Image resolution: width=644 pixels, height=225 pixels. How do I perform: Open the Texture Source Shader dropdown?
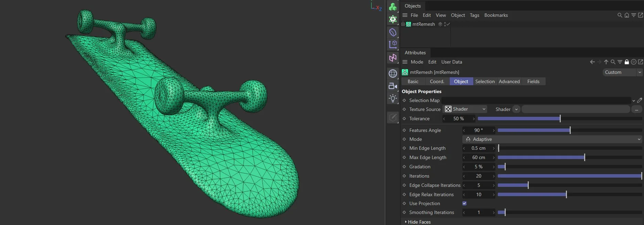[465, 109]
